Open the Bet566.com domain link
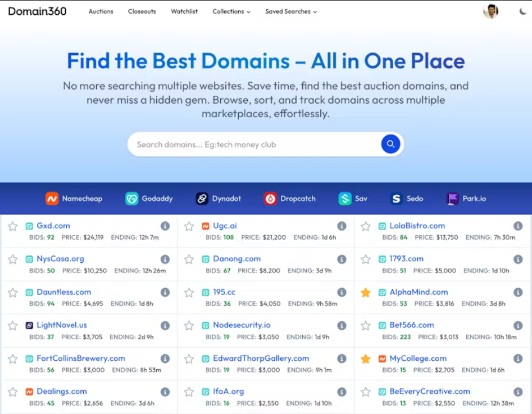 (x=411, y=325)
